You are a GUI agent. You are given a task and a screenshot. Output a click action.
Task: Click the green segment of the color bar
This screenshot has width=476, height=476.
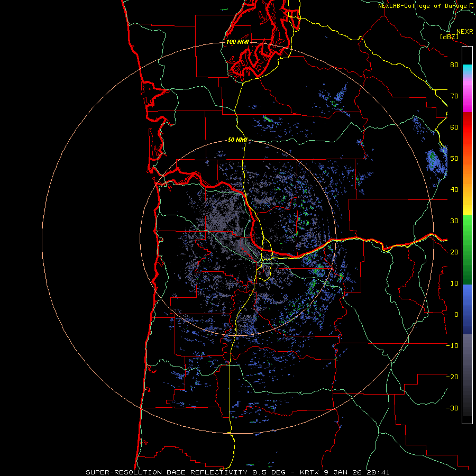point(467,250)
